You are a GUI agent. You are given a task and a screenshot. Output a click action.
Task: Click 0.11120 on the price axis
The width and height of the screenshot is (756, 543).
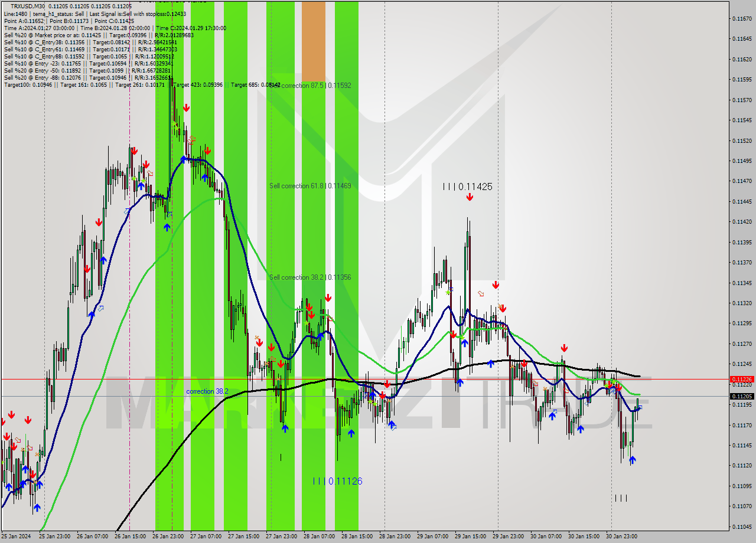click(x=741, y=466)
